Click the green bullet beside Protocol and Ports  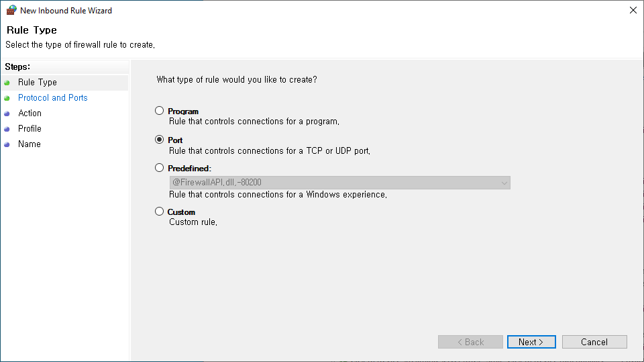7,98
